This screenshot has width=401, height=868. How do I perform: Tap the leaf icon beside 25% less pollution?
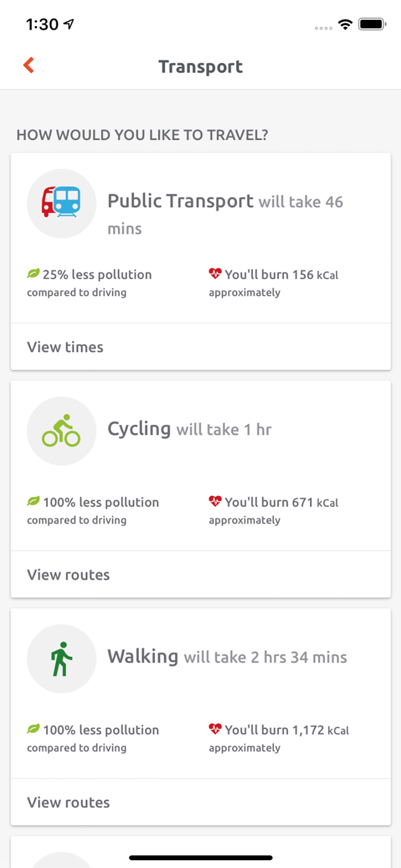point(33,273)
